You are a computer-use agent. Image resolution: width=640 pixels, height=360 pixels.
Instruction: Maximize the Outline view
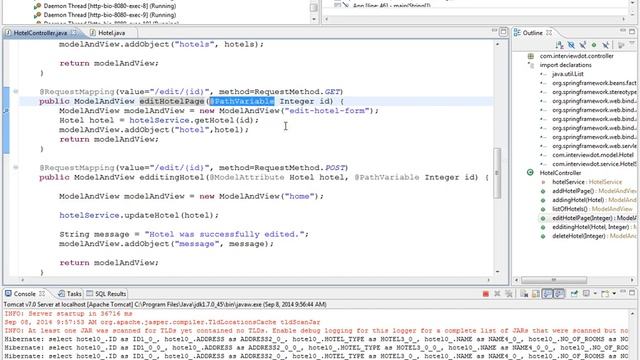[632, 31]
